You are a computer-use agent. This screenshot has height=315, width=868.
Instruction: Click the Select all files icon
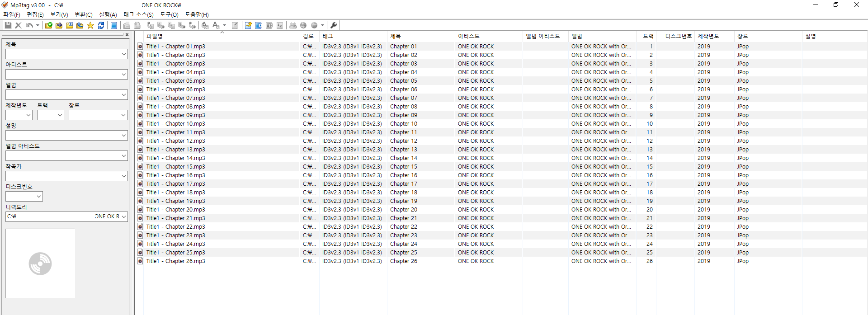click(x=113, y=25)
